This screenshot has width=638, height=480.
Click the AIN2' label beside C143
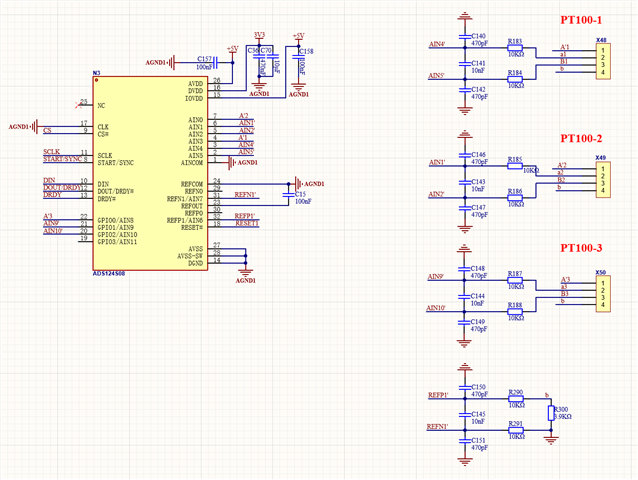[436, 195]
